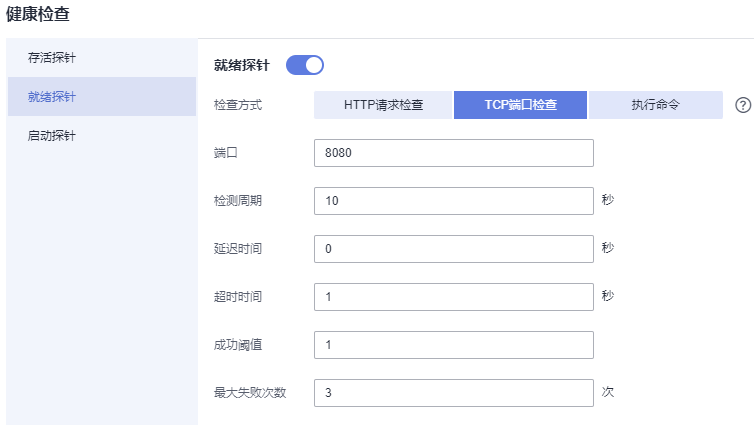The height and width of the screenshot is (425, 754).
Task: Select the 就绪探针 sidebar tab
Action: pyautogui.click(x=102, y=97)
